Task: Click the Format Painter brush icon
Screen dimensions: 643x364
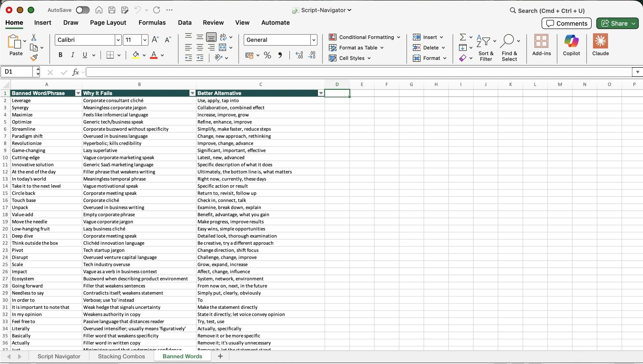Action: (34, 58)
